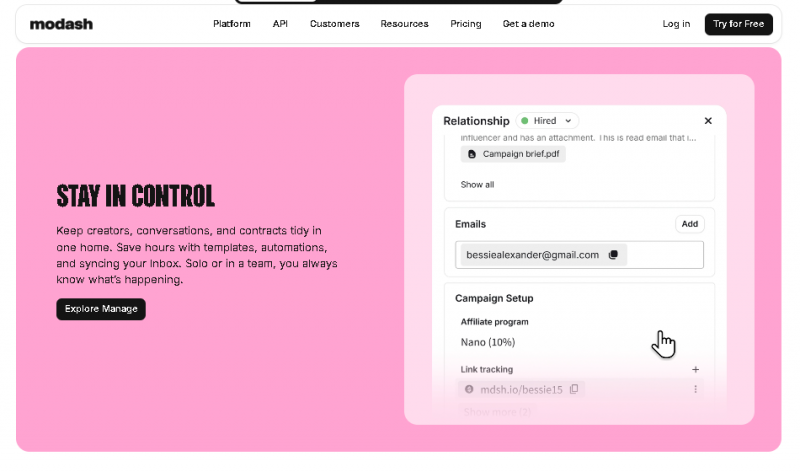
Task: Click the plus icon beside Link tracking
Action: (695, 370)
